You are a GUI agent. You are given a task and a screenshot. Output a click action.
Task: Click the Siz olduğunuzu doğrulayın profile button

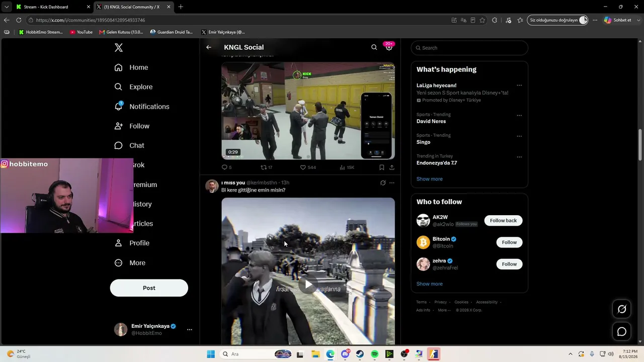tap(558, 20)
